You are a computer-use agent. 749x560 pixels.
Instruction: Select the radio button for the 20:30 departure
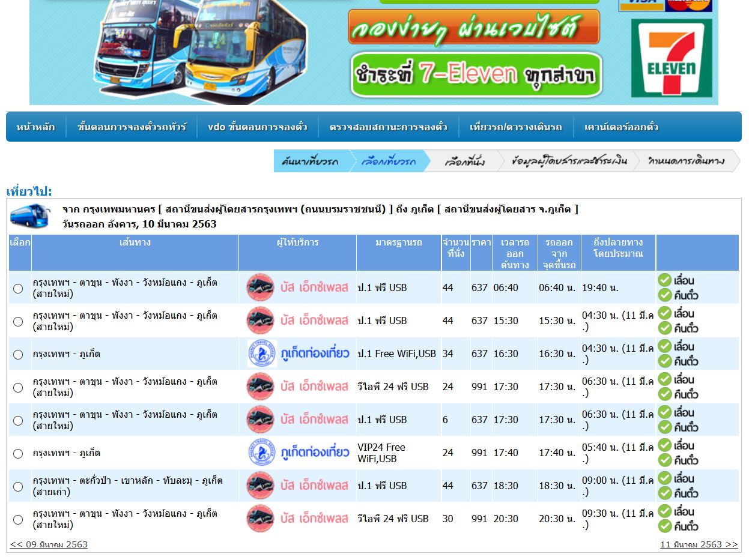[18, 520]
